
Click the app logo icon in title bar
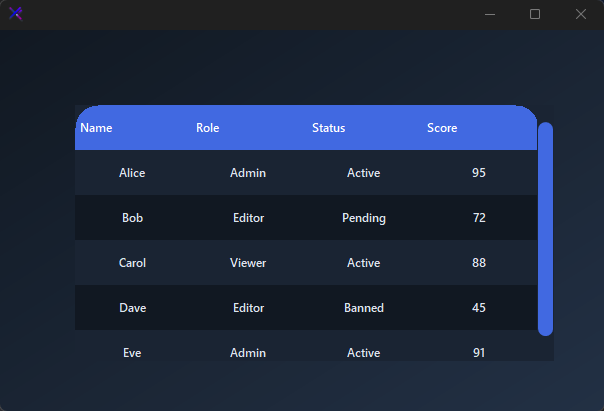pyautogui.click(x=15, y=14)
